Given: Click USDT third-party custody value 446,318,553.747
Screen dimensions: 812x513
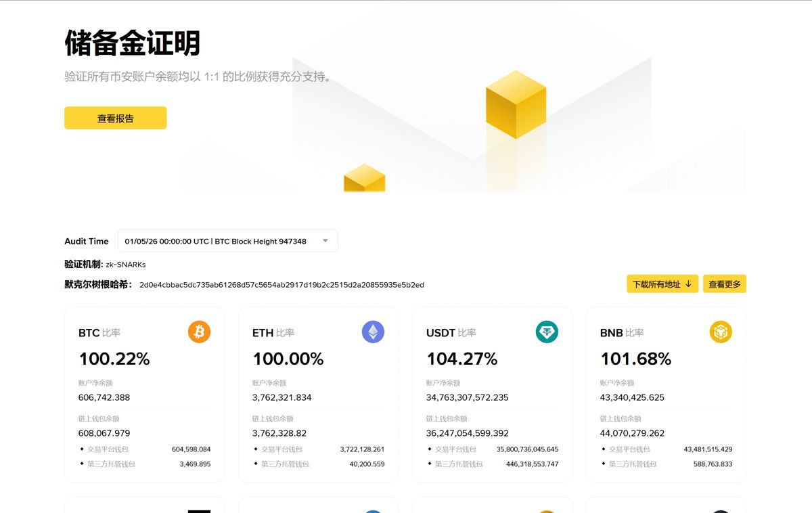Looking at the screenshot, I should pyautogui.click(x=533, y=464).
